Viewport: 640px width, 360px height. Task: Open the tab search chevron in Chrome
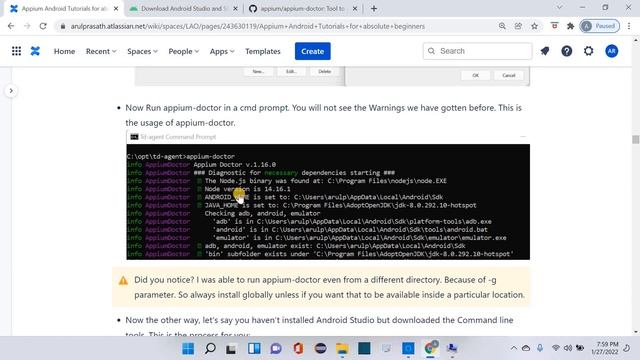(560, 7)
